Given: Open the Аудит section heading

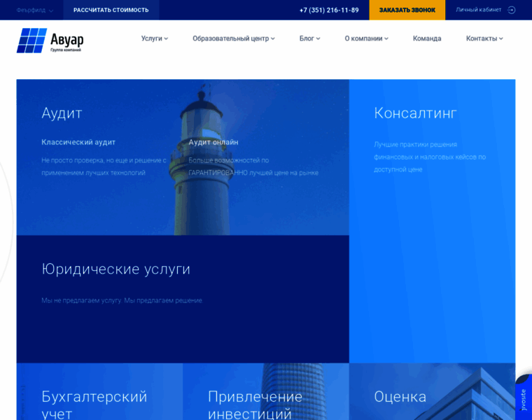Looking at the screenshot, I should [62, 113].
